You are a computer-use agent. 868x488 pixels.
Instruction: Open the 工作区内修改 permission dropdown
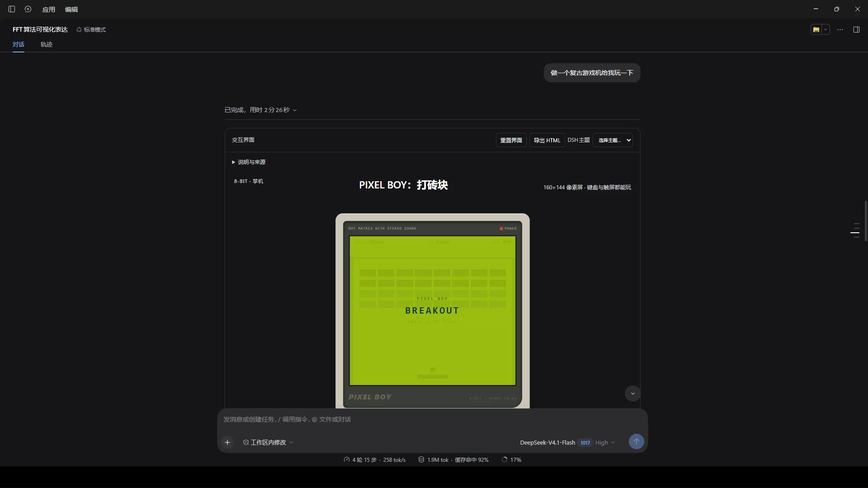[268, 442]
